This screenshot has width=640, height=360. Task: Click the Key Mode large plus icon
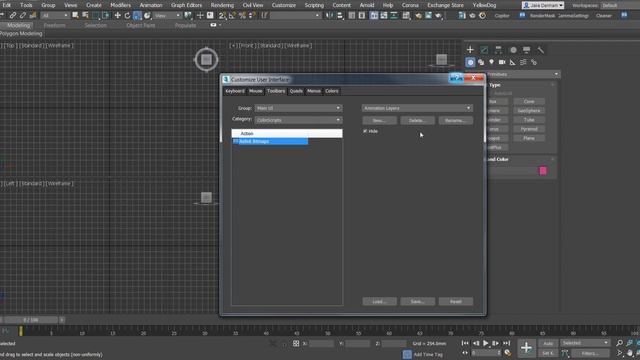point(526,348)
